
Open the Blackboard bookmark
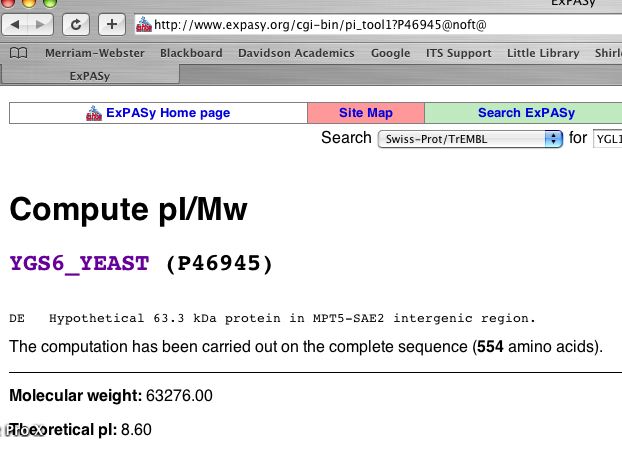coord(191,53)
